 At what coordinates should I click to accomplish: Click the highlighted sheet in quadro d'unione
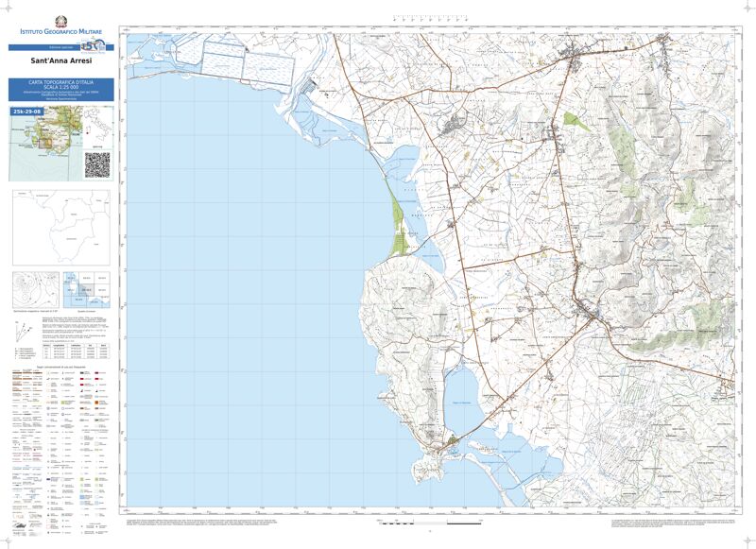click(86, 290)
